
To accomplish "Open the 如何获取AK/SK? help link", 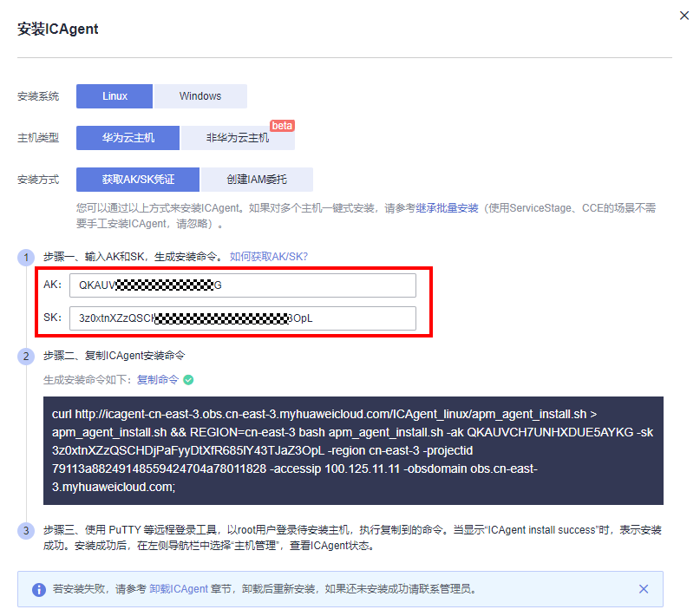I will [269, 257].
